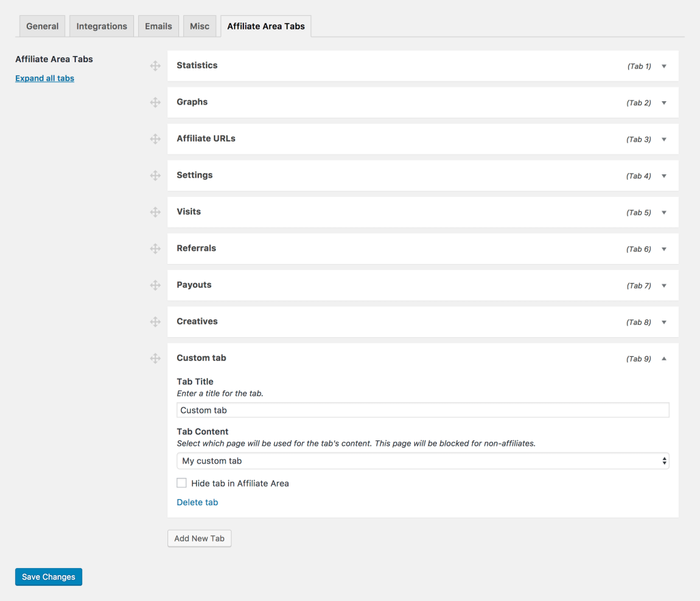The image size is (700, 601).
Task: Expand the Creatives tab panel arrow
Action: (x=664, y=322)
